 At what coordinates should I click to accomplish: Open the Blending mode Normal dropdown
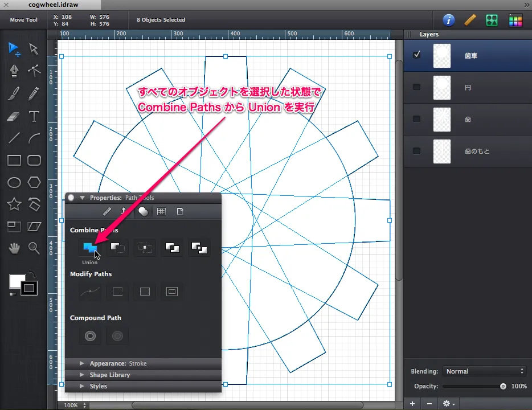(x=484, y=371)
